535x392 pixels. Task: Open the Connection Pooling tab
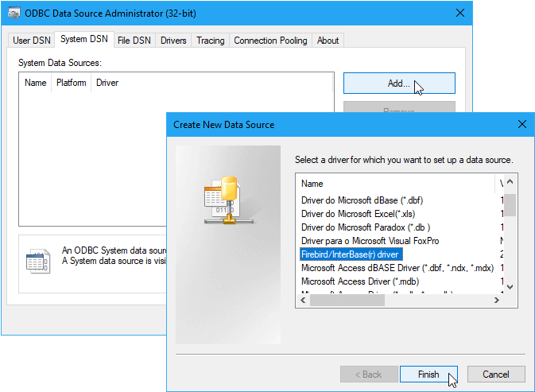click(270, 41)
